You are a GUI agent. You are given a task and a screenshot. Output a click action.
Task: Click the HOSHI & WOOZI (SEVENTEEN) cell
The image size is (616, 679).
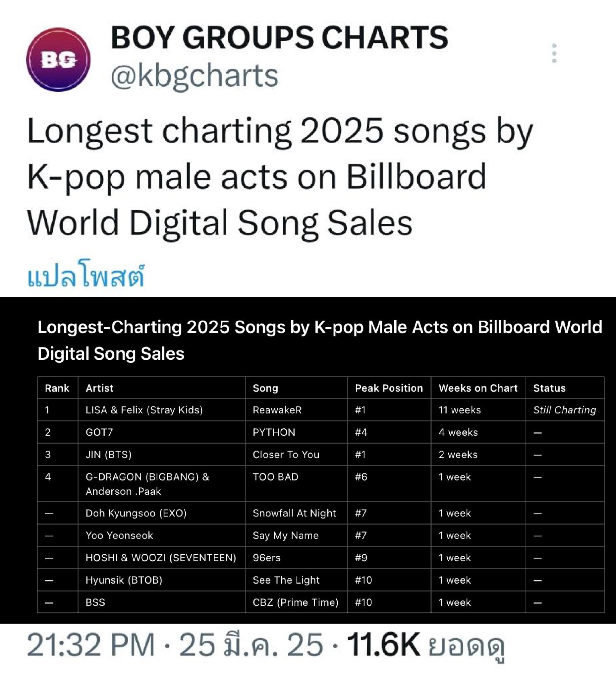(162, 558)
